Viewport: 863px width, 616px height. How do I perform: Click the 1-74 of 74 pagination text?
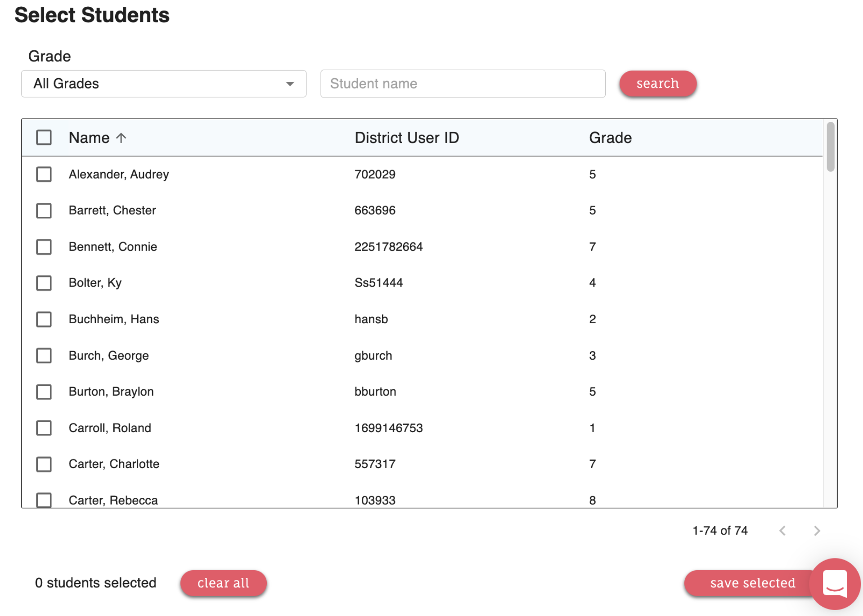pyautogui.click(x=720, y=531)
